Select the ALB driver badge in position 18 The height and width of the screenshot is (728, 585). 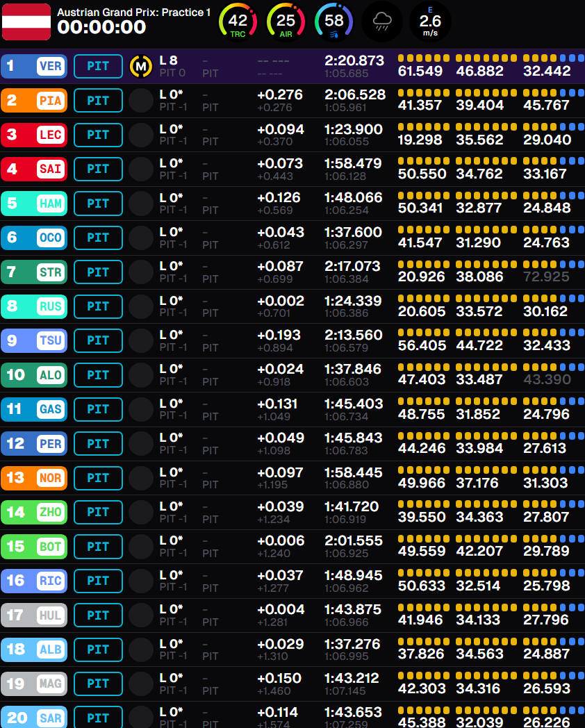coord(34,650)
